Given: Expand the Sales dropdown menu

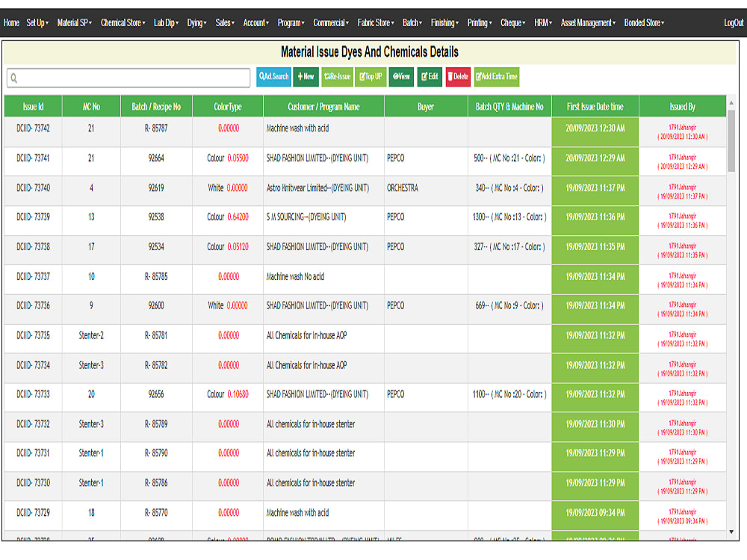Looking at the screenshot, I should click(225, 23).
